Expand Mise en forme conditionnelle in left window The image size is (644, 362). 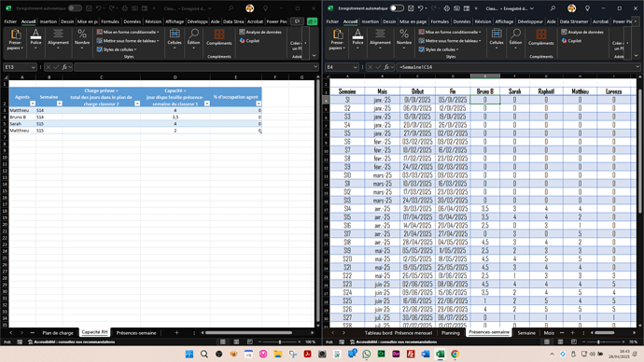[x=128, y=32]
